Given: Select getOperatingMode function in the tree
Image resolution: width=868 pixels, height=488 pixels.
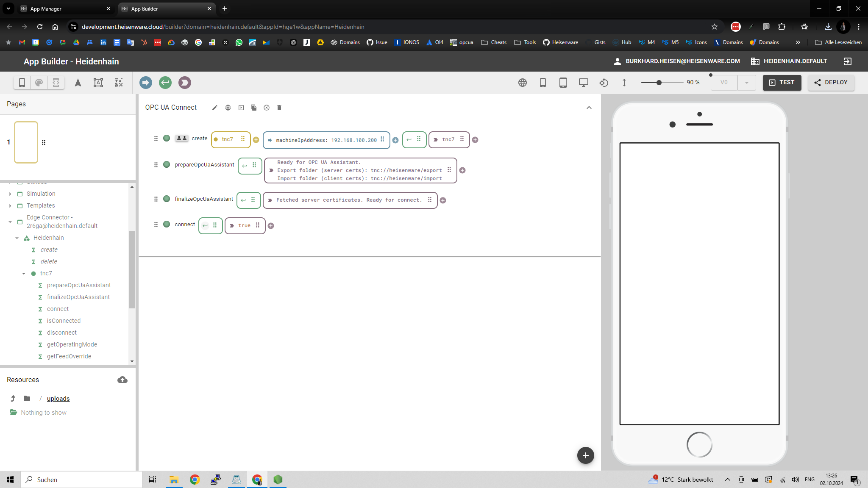Looking at the screenshot, I should coord(72,344).
